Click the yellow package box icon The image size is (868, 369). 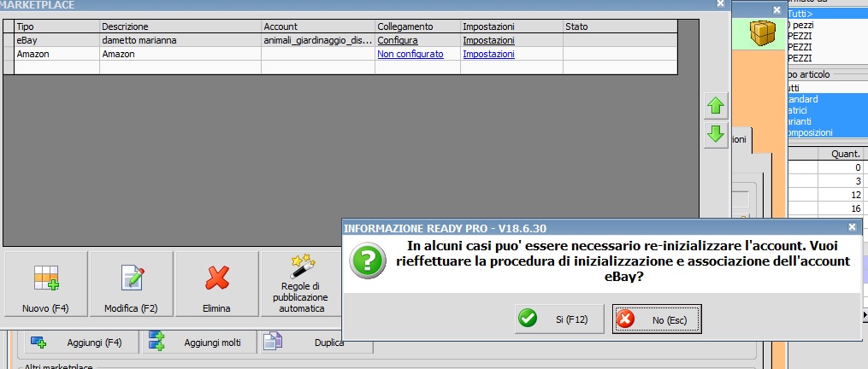click(763, 32)
